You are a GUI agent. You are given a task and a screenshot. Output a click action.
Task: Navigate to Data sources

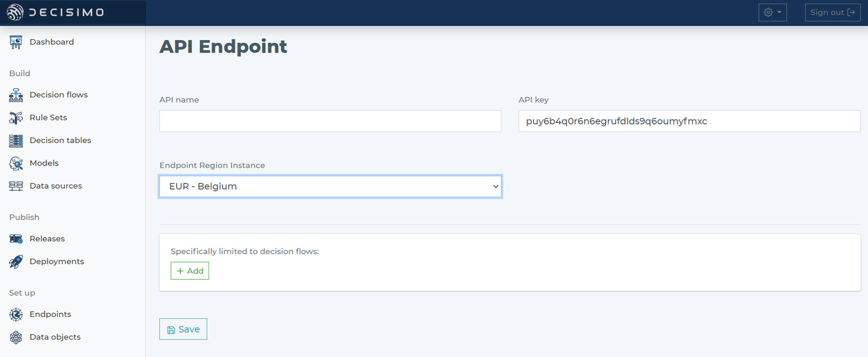(55, 186)
